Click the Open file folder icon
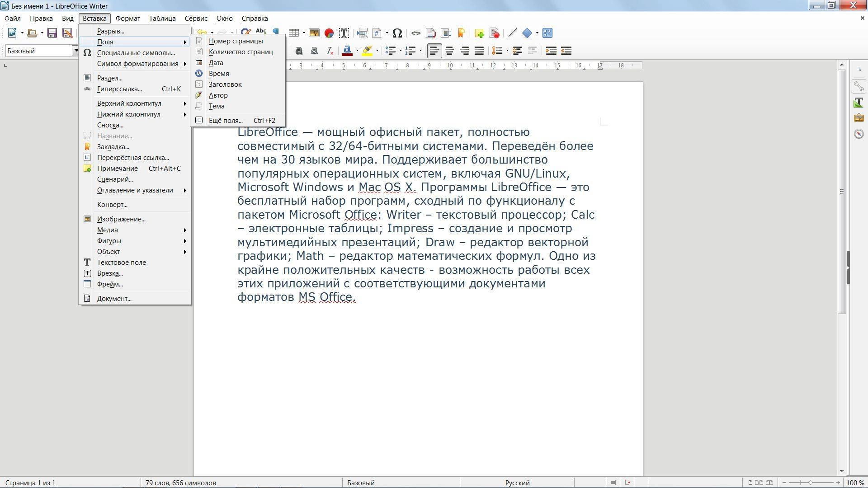Image resolution: width=868 pixels, height=488 pixels. point(32,33)
